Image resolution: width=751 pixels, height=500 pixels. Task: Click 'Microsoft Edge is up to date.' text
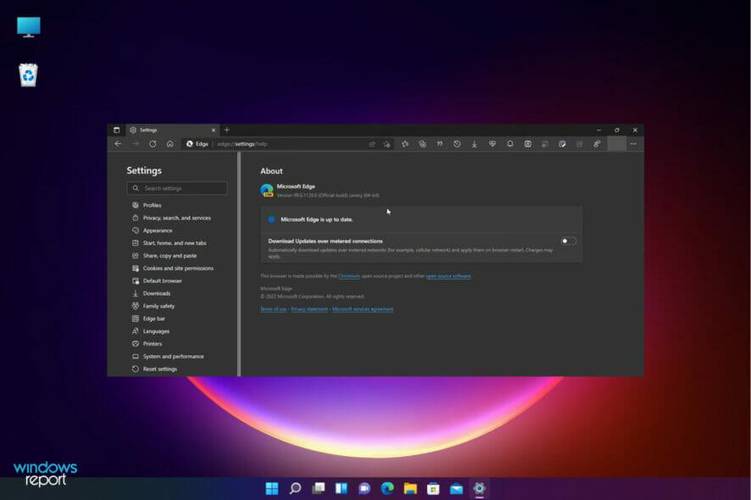317,219
